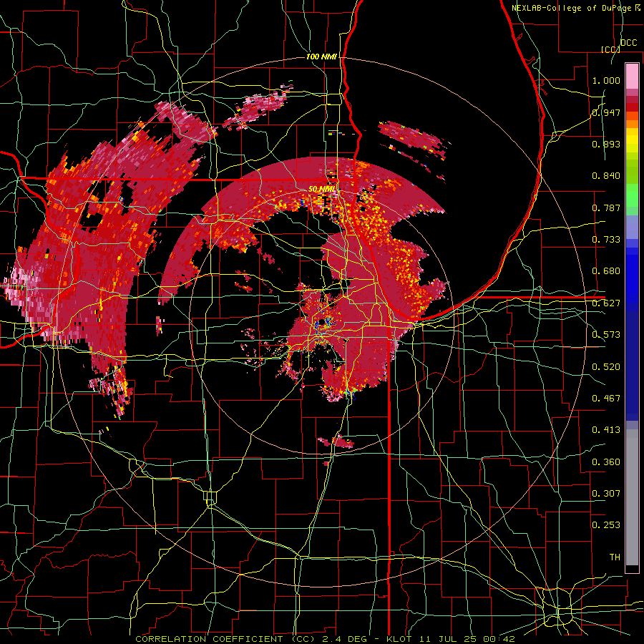Viewport: 644px width, 644px height.
Task: Click the 50 NMI range ring label
Action: pyautogui.click(x=321, y=189)
